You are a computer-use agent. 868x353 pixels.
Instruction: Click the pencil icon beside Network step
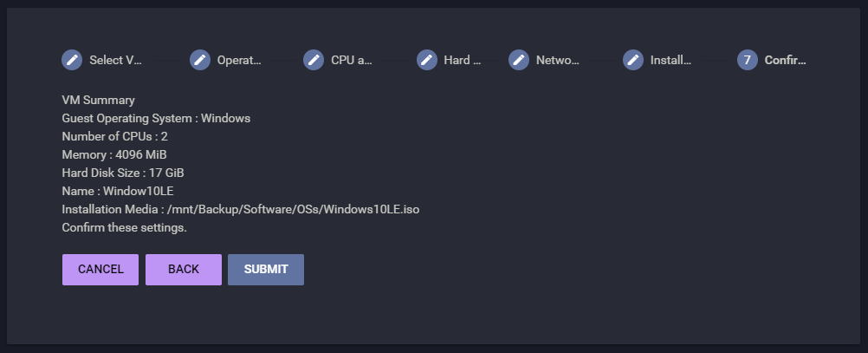(x=519, y=60)
